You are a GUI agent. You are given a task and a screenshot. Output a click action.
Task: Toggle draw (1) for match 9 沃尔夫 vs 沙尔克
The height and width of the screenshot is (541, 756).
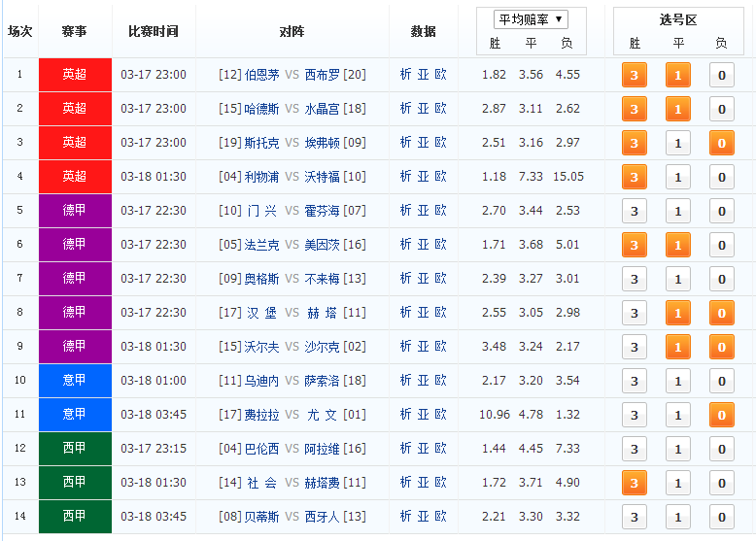(678, 347)
